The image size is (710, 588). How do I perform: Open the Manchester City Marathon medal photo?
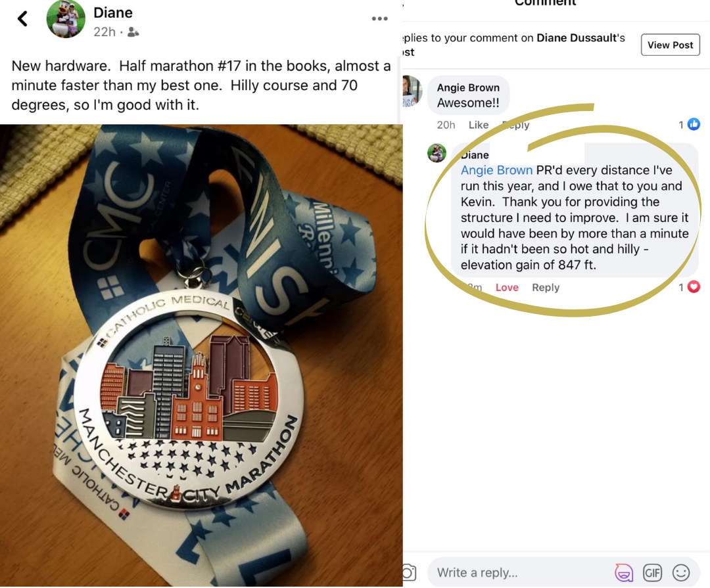[201, 355]
